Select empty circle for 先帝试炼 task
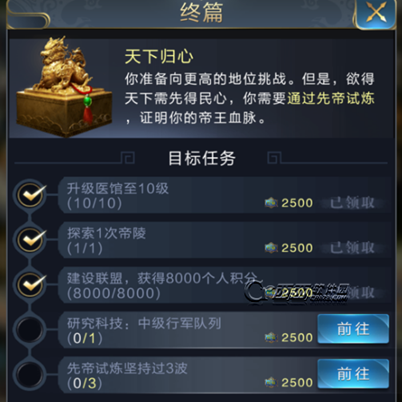The width and height of the screenshot is (402, 402). coord(31,374)
